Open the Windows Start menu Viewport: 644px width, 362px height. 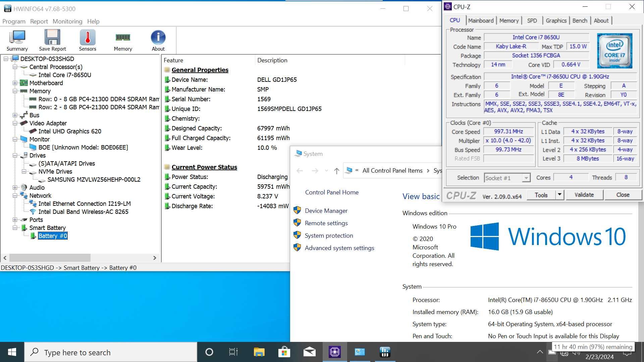(x=12, y=352)
